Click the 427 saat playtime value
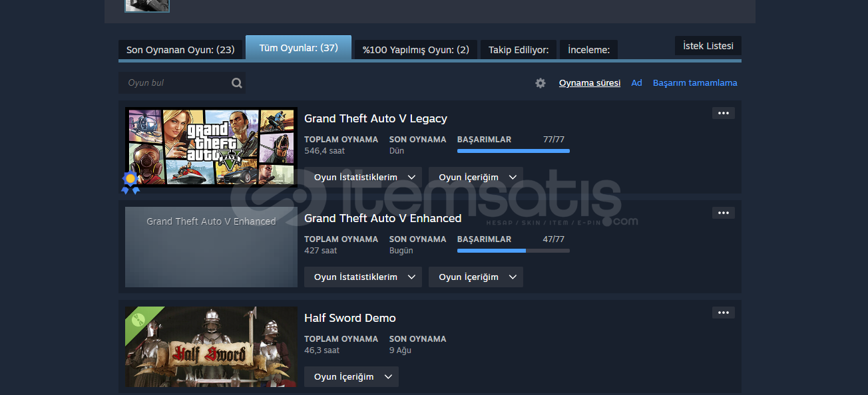The image size is (868, 395). (x=321, y=251)
